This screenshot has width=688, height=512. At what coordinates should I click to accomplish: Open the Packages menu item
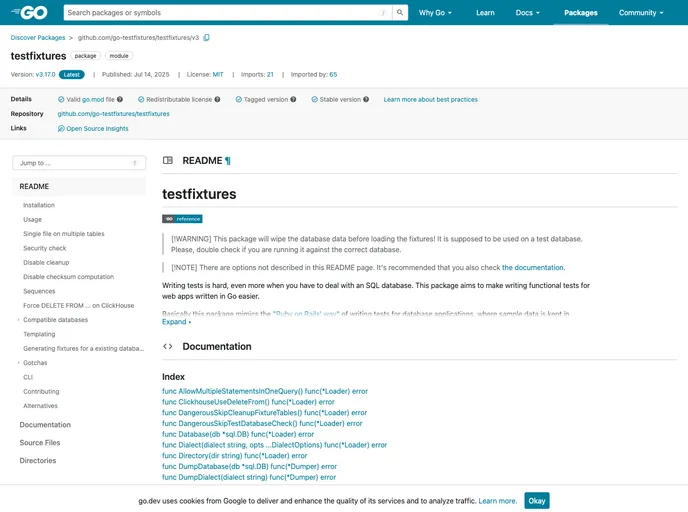pos(580,13)
